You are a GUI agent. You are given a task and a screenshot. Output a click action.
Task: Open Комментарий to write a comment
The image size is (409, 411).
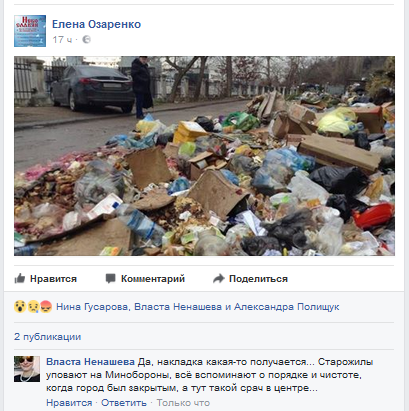pos(153,279)
